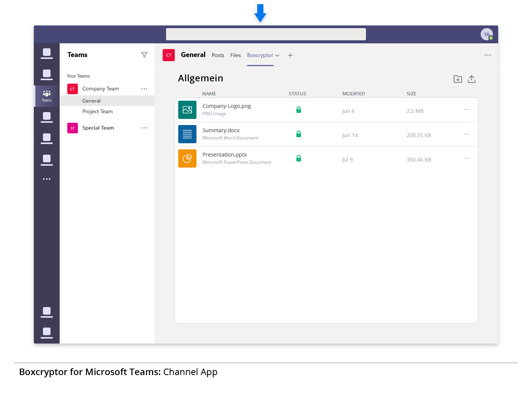Open the Summary.docx file name
The width and height of the screenshot is (532, 399).
coord(221,130)
